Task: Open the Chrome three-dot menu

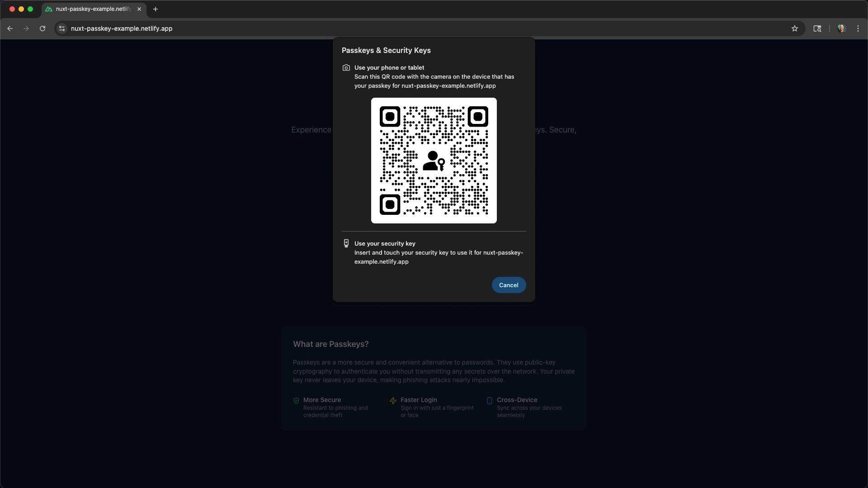Action: [x=858, y=28]
